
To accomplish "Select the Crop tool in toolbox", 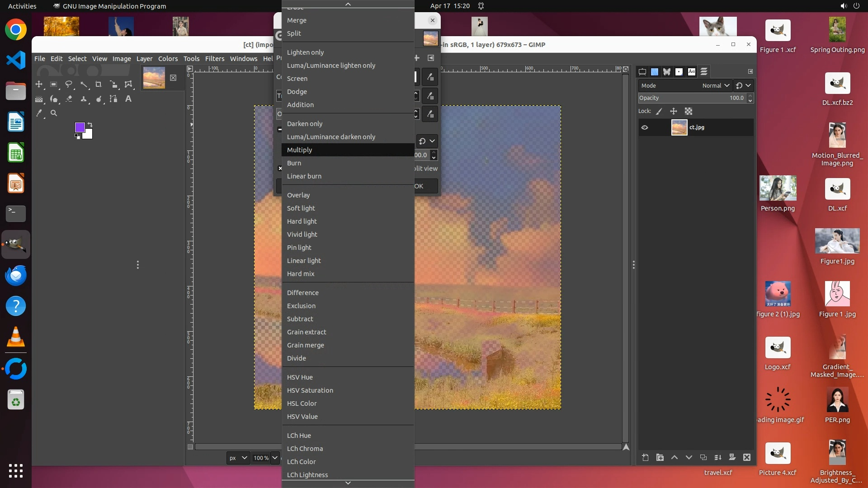I will 98,84.
